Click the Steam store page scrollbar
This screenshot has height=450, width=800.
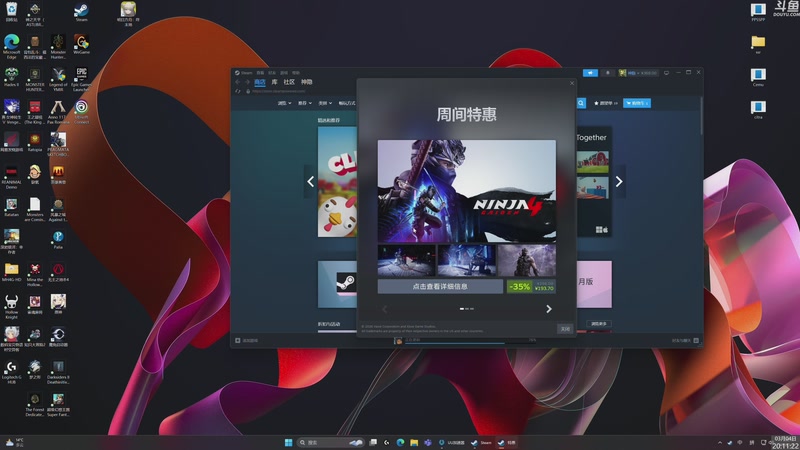[x=701, y=117]
